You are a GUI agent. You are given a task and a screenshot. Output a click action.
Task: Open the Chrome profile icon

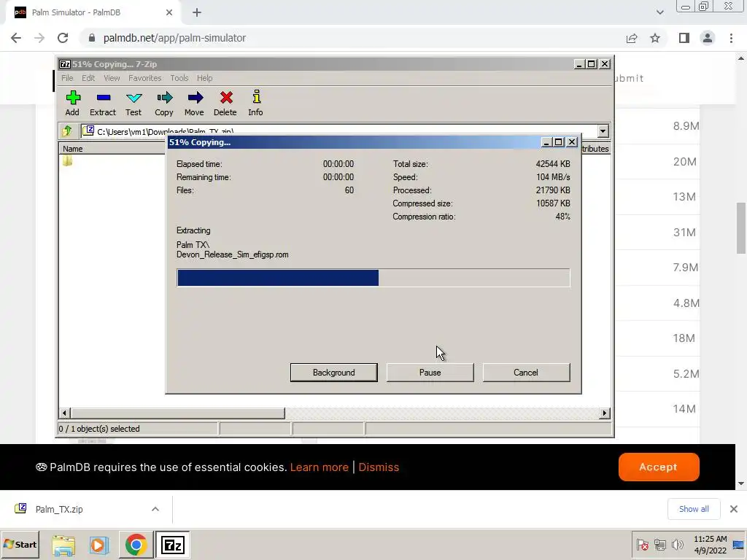[708, 38]
